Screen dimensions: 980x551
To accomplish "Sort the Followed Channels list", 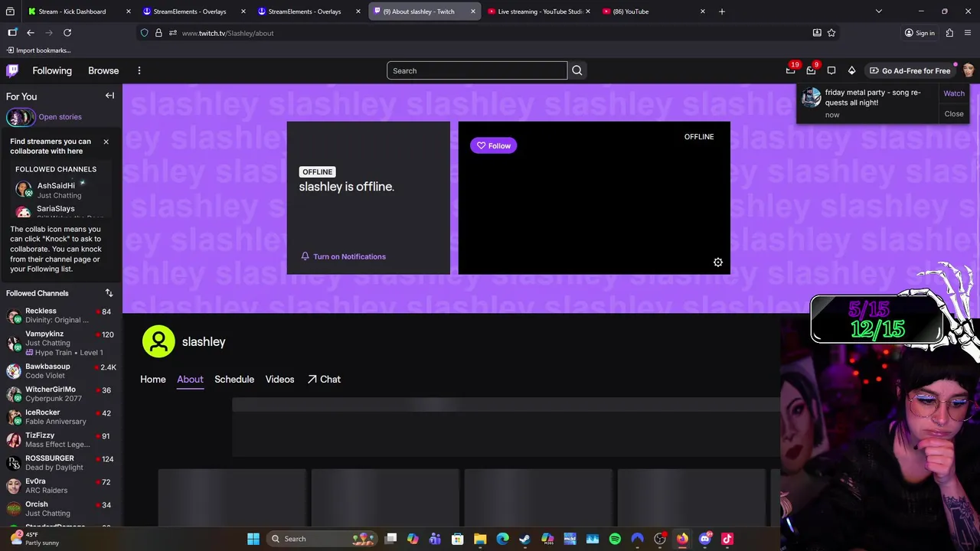I will [x=109, y=293].
